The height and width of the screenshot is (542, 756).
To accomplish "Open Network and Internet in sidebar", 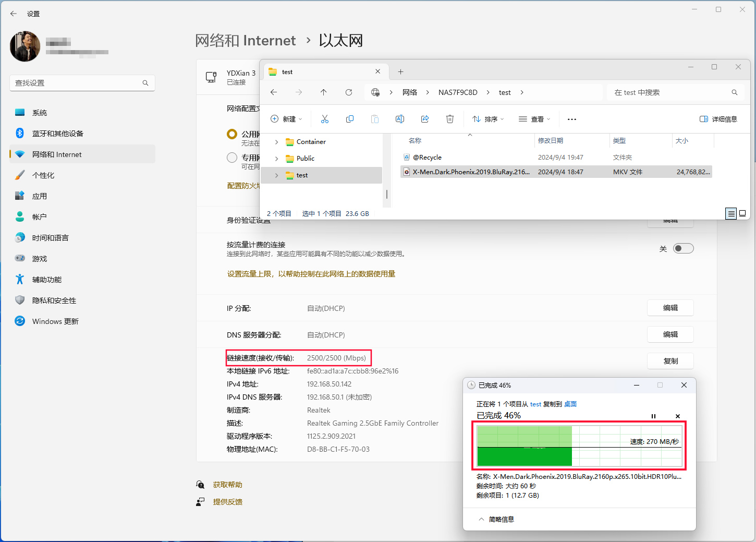I will click(x=82, y=154).
